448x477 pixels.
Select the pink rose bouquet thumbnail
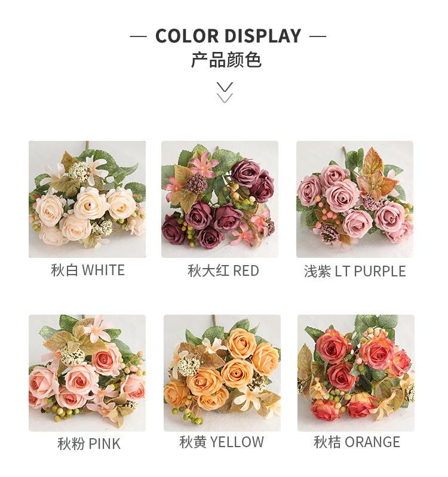[87, 373]
